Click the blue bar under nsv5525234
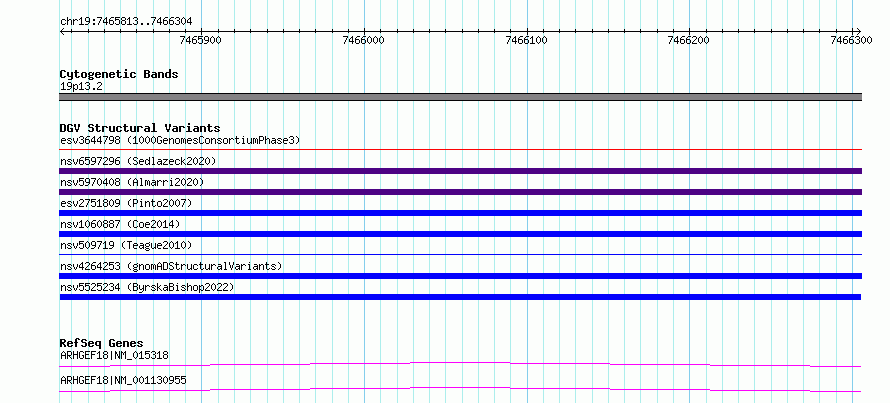890x403 pixels. tap(460, 297)
